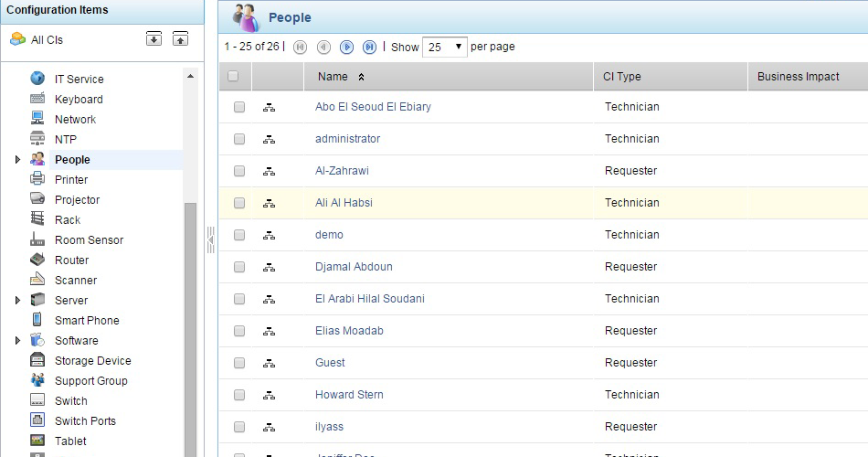Expand the Server tree node
This screenshot has width=868, height=457.
click(17, 300)
